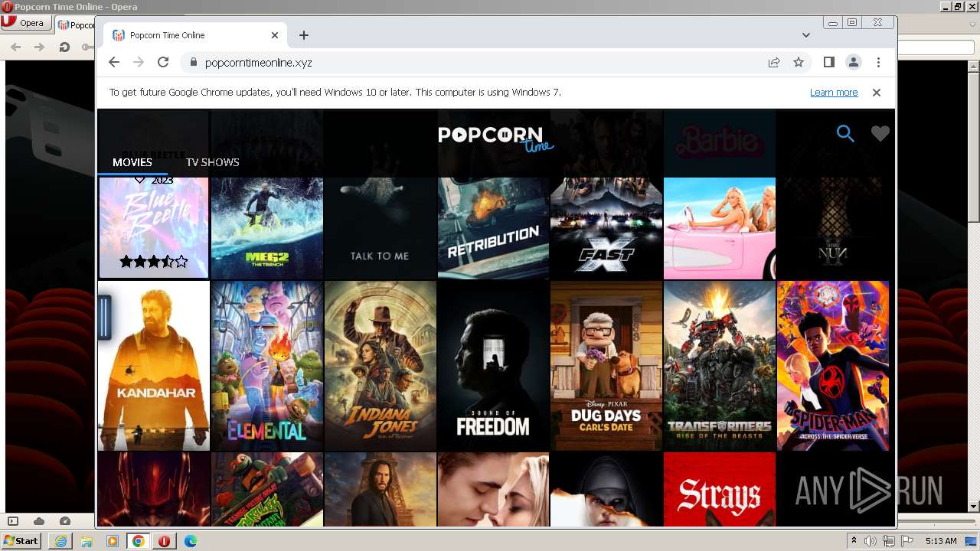Open the Dug Days Carl's Date poster

tap(606, 366)
